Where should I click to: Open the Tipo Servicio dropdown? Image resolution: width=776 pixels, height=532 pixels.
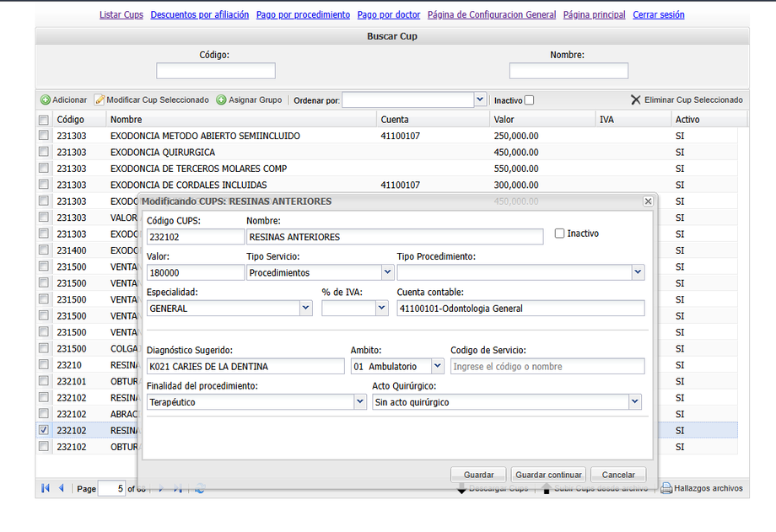pos(387,272)
